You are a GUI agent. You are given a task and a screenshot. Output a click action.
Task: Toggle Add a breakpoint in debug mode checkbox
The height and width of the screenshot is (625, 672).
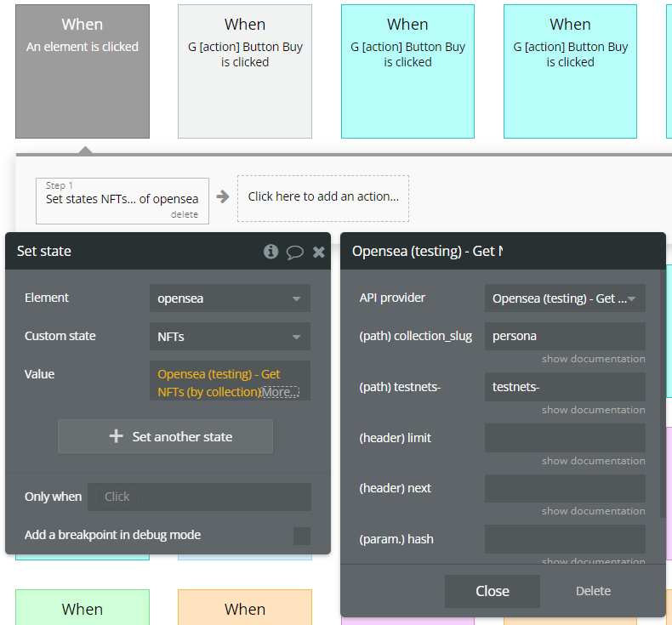302,536
